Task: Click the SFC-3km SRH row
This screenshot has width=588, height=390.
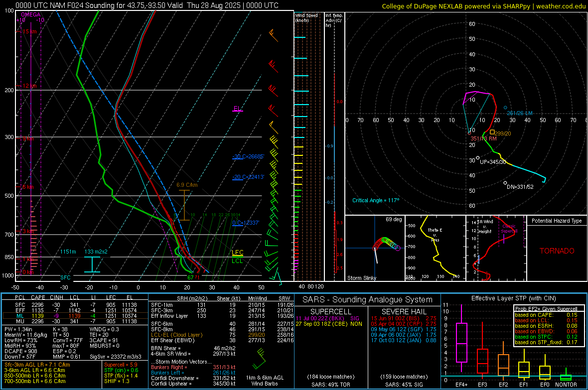Action: tap(222, 310)
